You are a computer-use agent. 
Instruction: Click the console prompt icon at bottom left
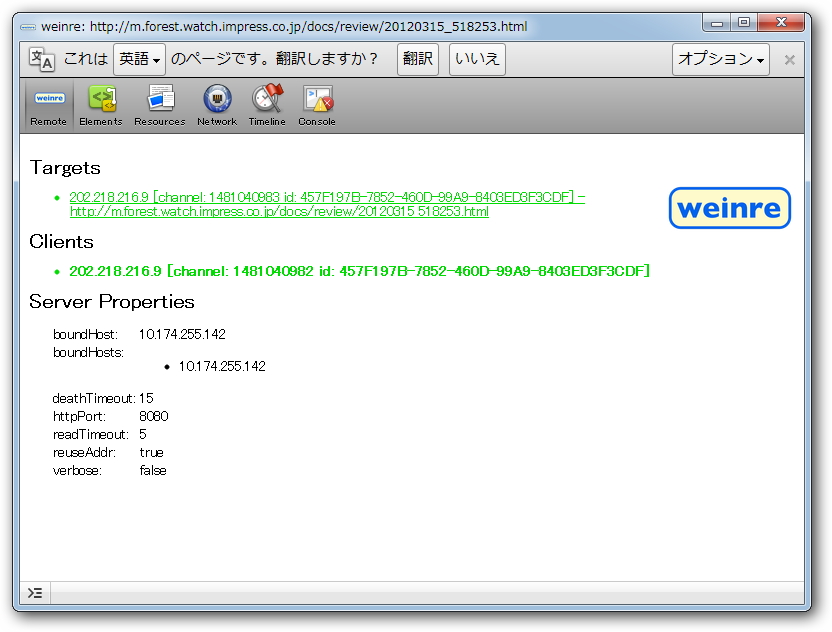(34, 592)
